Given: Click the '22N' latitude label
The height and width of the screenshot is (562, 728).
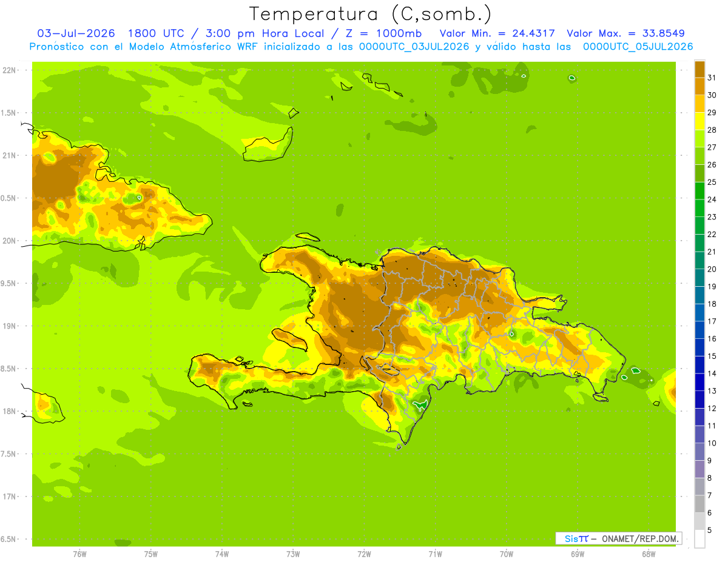Looking at the screenshot, I should [9, 70].
